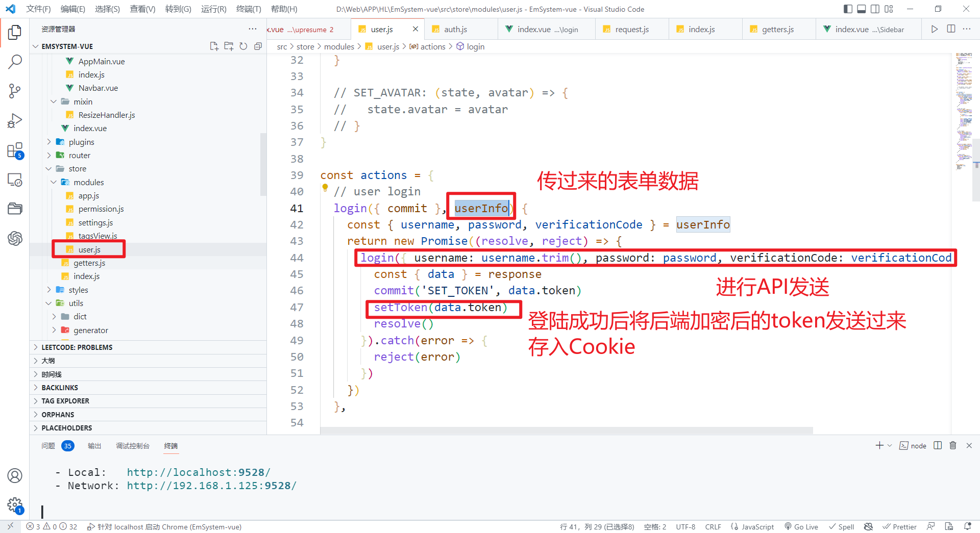The width and height of the screenshot is (980, 533).
Task: Open the Run and Debug view
Action: point(15,121)
